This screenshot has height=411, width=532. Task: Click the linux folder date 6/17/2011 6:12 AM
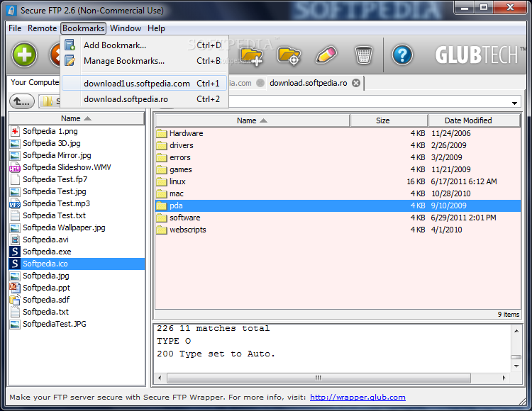pyautogui.click(x=463, y=181)
